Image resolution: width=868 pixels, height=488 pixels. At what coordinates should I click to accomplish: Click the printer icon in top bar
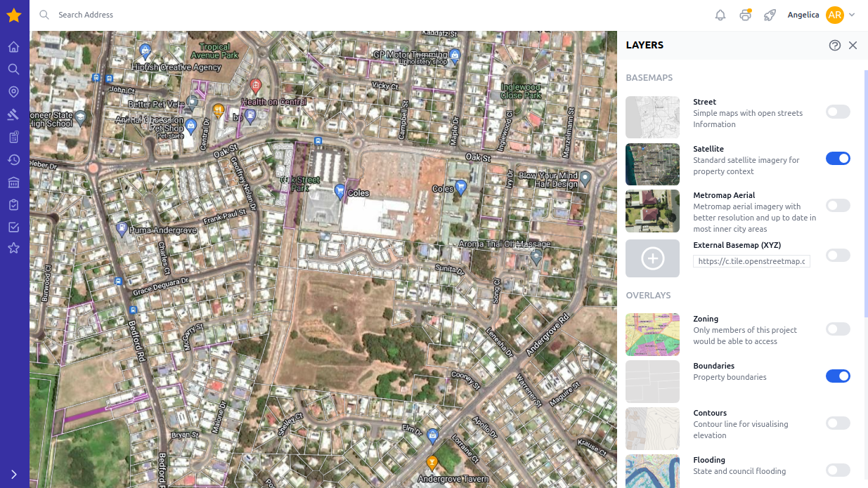(745, 15)
